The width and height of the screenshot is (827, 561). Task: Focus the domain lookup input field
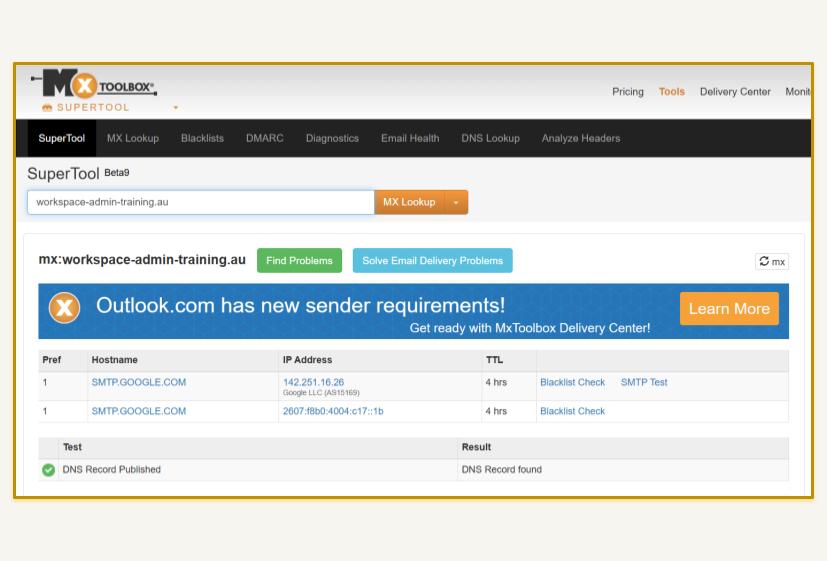click(x=201, y=202)
